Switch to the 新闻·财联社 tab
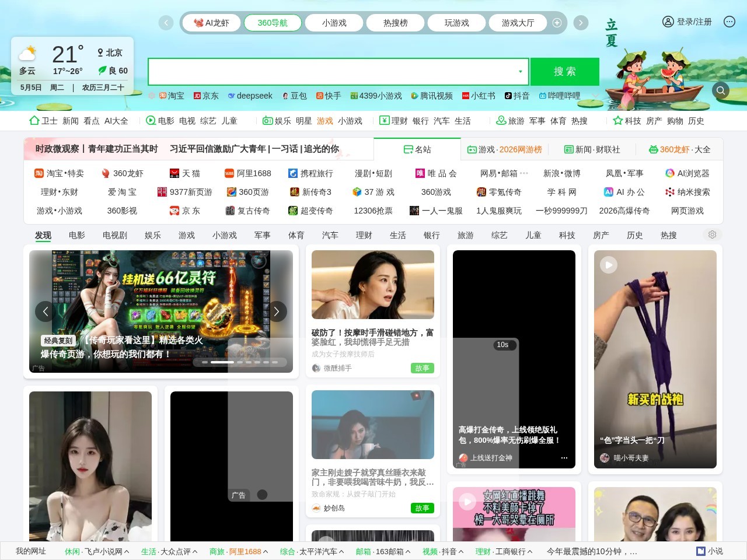 point(592,149)
